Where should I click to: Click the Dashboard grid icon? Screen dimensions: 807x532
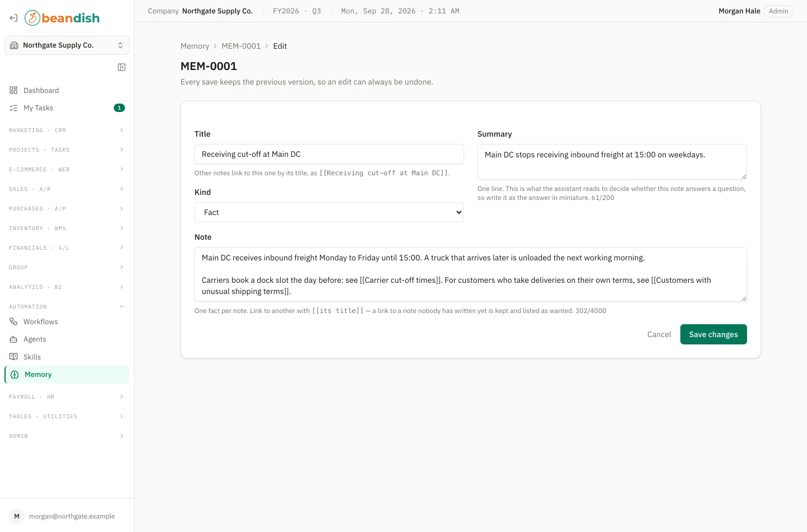point(13,90)
